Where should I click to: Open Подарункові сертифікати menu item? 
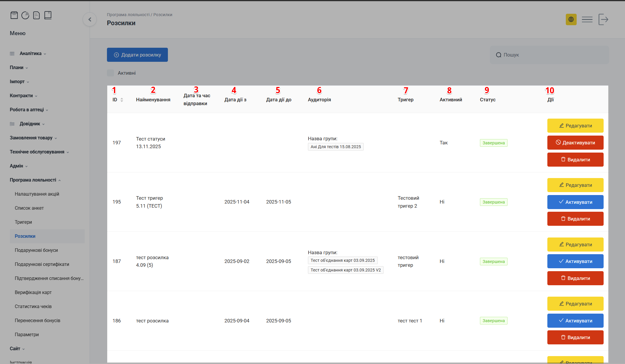click(42, 264)
